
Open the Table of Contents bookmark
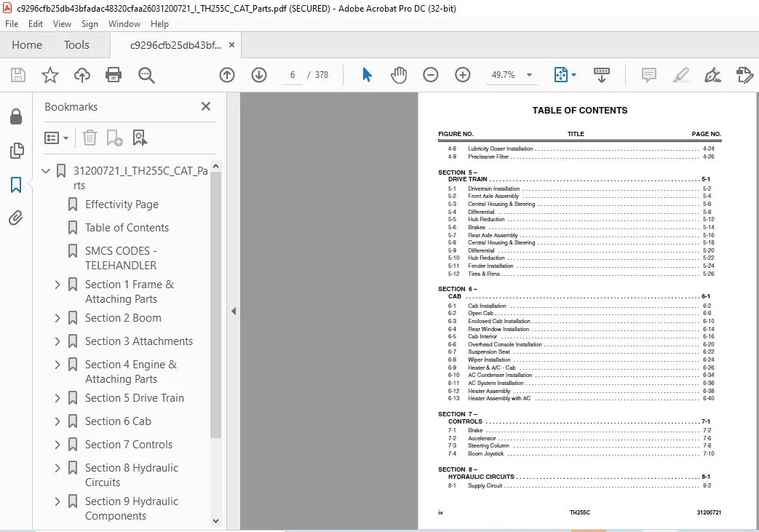pos(127,228)
